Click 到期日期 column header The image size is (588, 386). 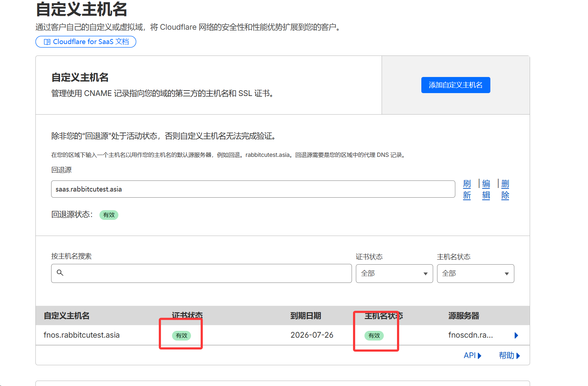click(305, 316)
